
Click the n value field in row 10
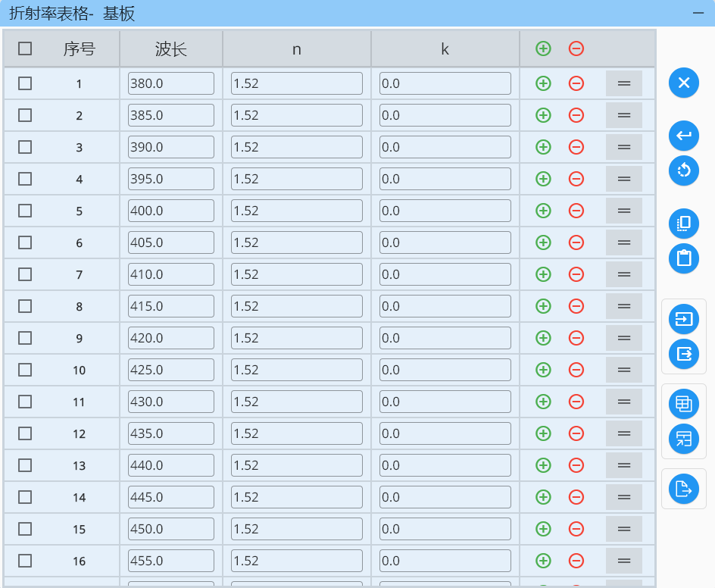pos(296,370)
